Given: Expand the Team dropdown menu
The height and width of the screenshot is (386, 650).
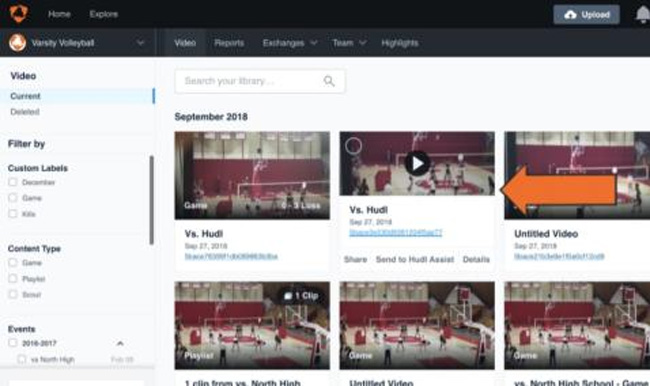Looking at the screenshot, I should click(x=349, y=43).
